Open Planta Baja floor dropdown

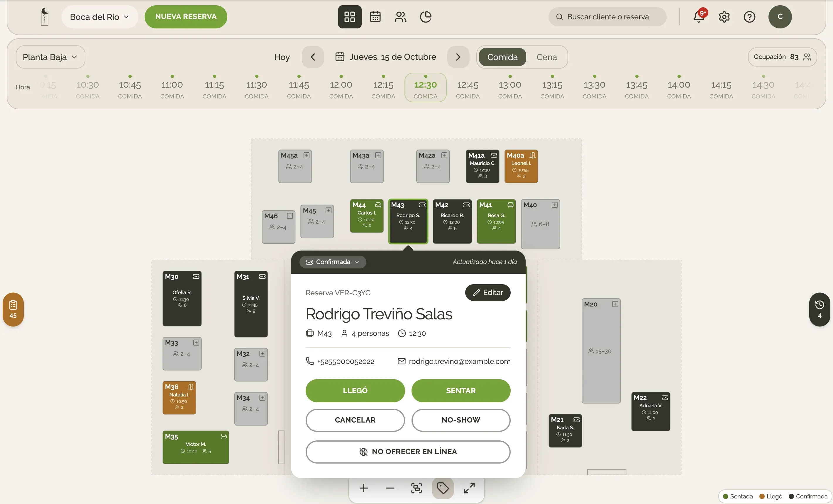[x=50, y=57]
